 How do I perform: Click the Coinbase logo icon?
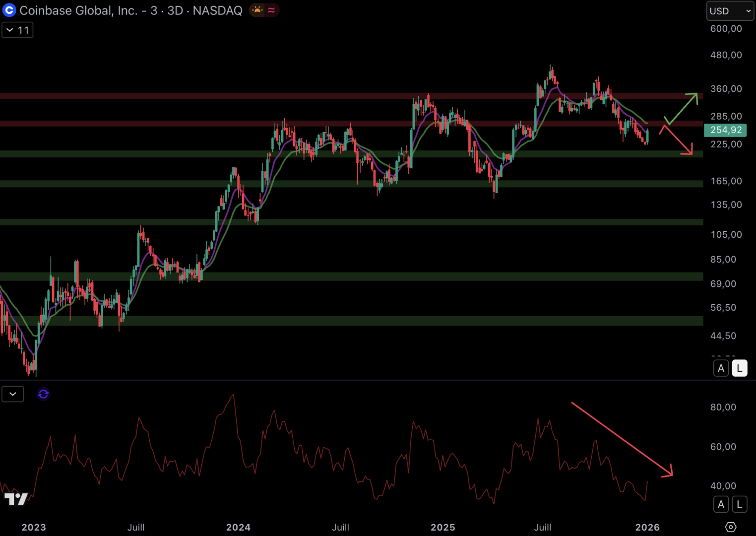pyautogui.click(x=9, y=10)
